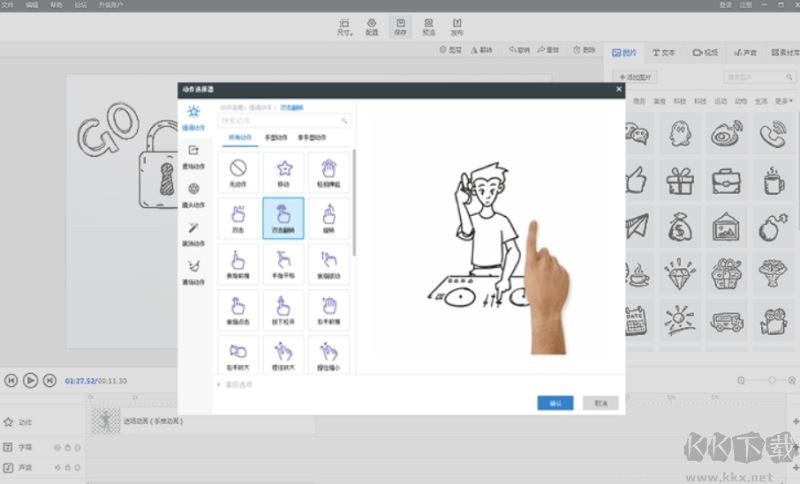Jump to the previous frame in timeline

11,380
